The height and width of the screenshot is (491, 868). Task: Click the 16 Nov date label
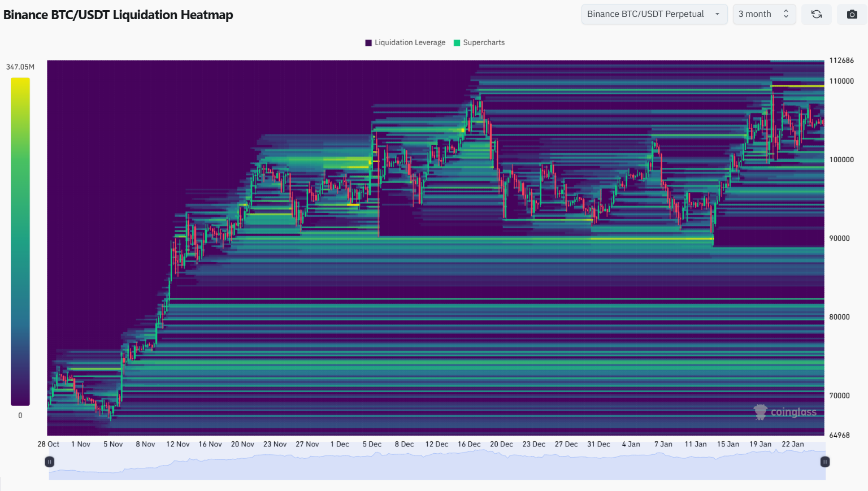210,444
